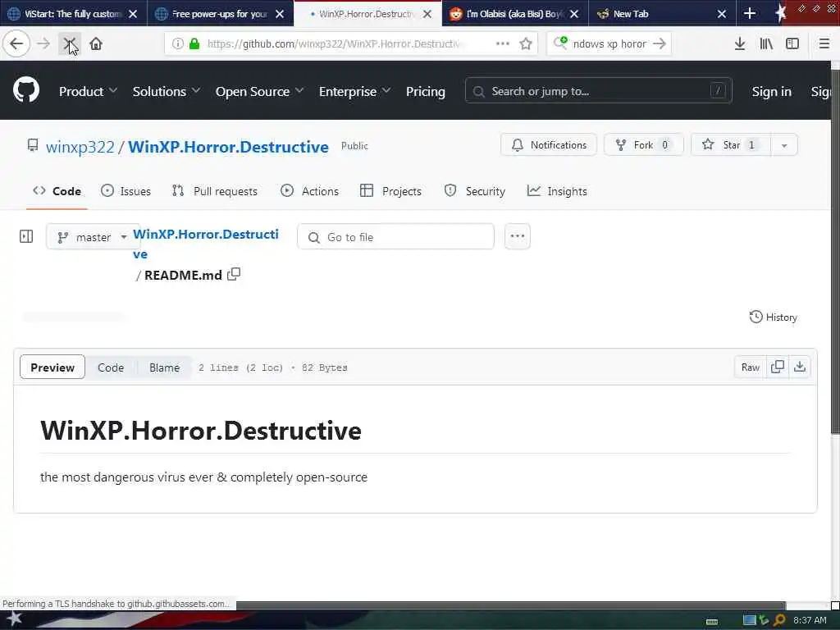Click the Pricing link
The width and height of the screenshot is (840, 630).
coord(426,92)
